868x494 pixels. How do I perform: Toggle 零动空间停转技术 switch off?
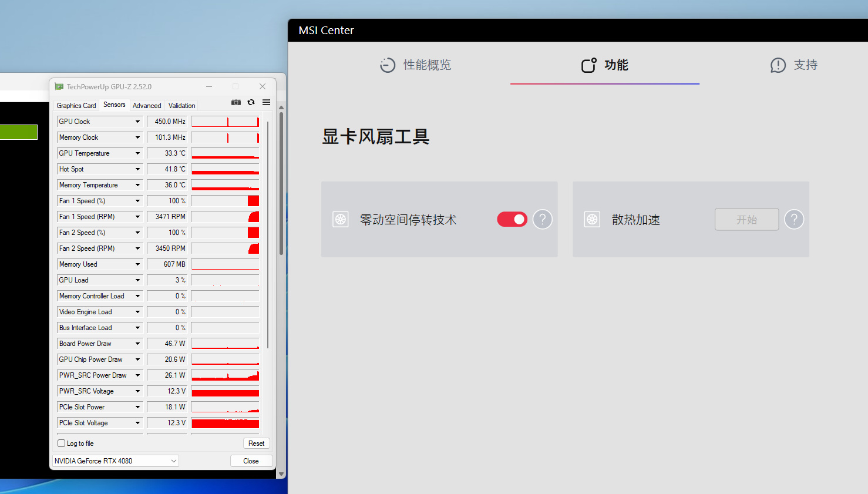512,219
